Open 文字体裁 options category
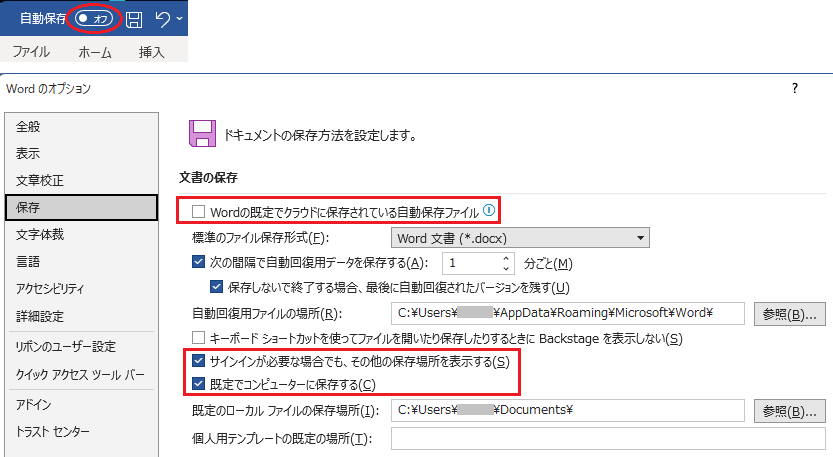This screenshot has height=457, width=833. pyautogui.click(x=81, y=234)
